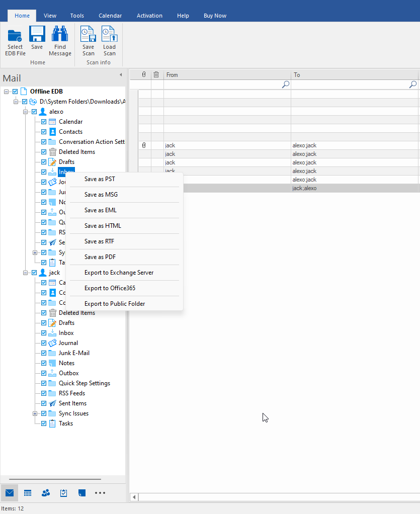This screenshot has width=420, height=514.
Task: Click the Load Scan icon
Action: 109,34
